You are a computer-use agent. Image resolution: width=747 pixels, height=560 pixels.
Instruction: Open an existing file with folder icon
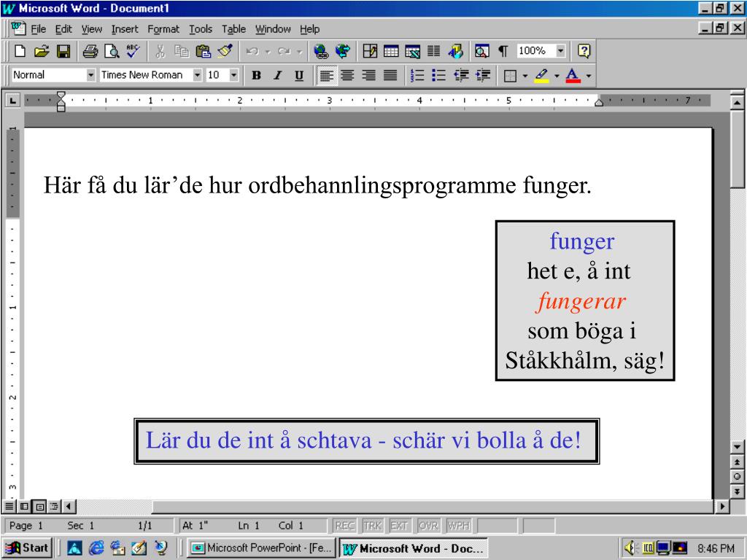[x=42, y=50]
